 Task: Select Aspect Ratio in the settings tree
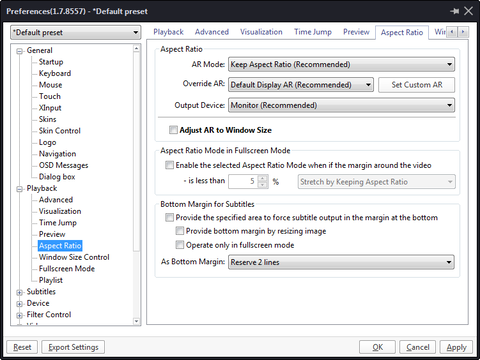pyautogui.click(x=60, y=246)
